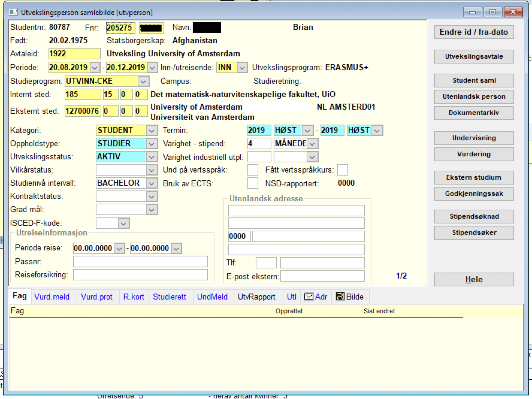Screen dimensions: 532x399
Task: Click the Hele button
Action: (474, 279)
